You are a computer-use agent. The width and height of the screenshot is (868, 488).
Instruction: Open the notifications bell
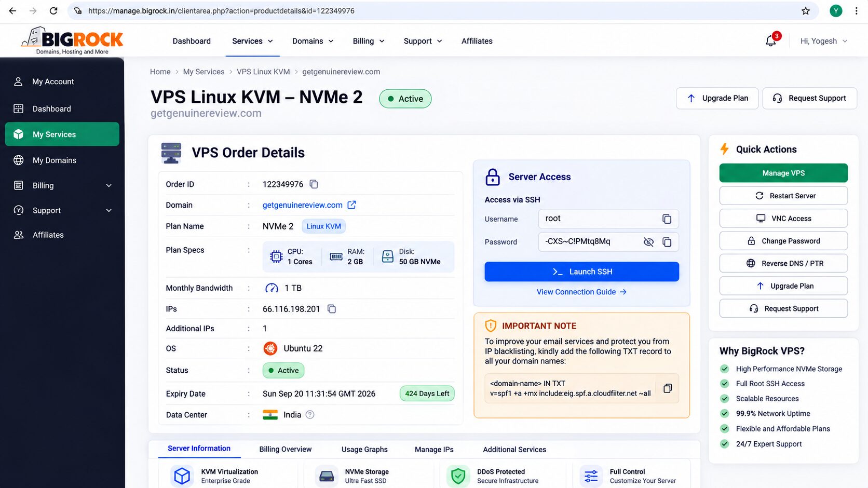(x=771, y=41)
